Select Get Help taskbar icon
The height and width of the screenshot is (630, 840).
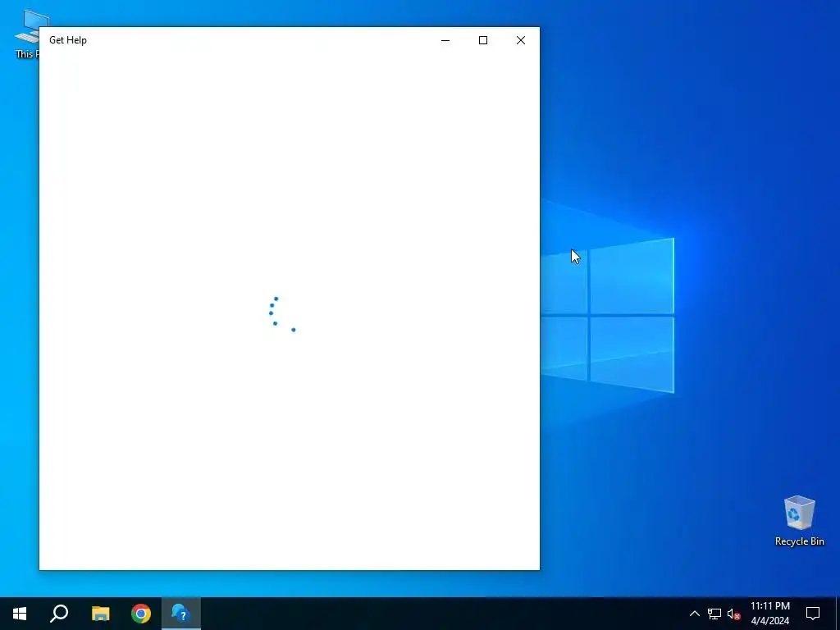[181, 614]
